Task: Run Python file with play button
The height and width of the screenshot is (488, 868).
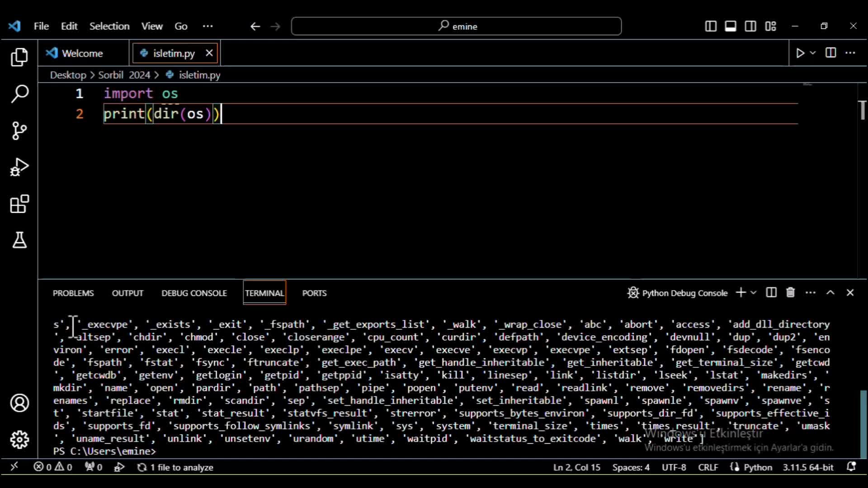Action: (x=800, y=53)
